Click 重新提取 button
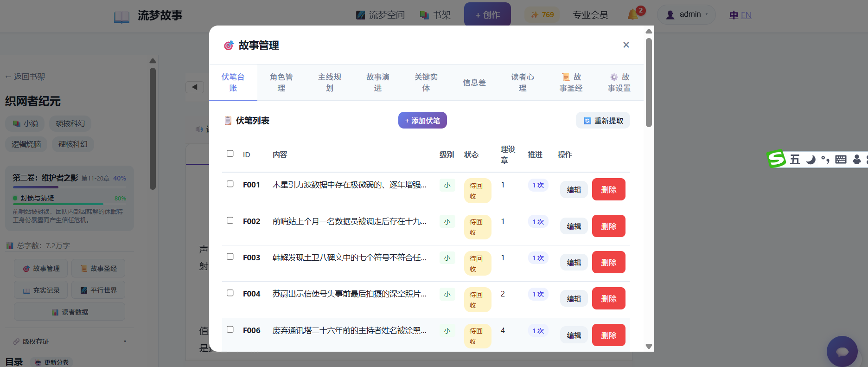The width and height of the screenshot is (868, 367). (603, 120)
